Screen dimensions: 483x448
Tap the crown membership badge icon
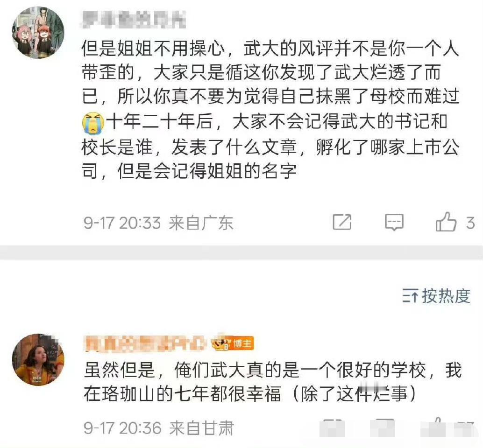pyautogui.click(x=221, y=343)
